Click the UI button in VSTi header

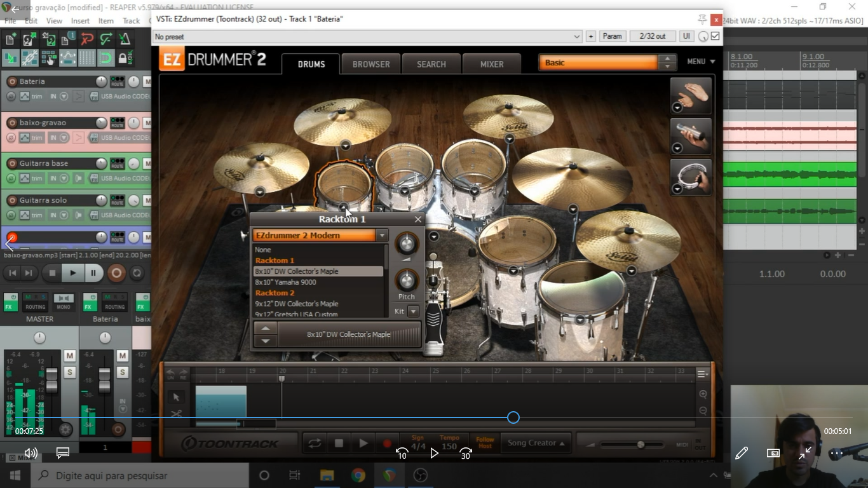686,36
